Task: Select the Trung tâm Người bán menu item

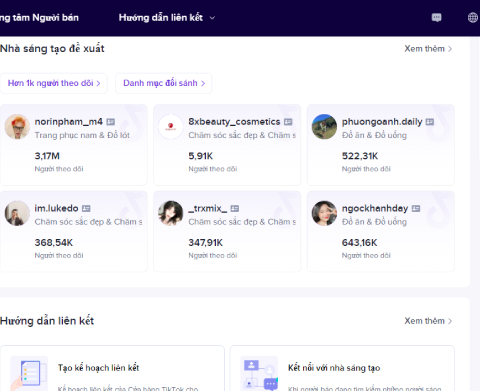Action: [39, 18]
